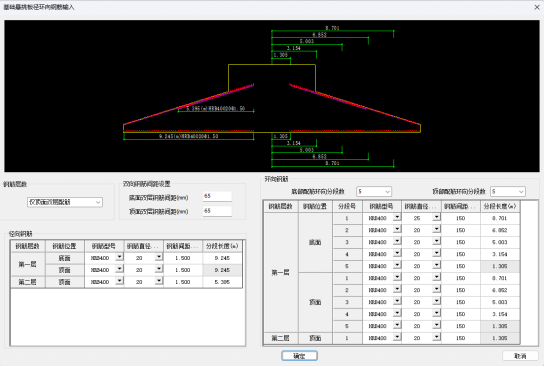Expand rebar type dropdown for second-layer radial row
This screenshot has height=367, width=544.
coord(119,281)
